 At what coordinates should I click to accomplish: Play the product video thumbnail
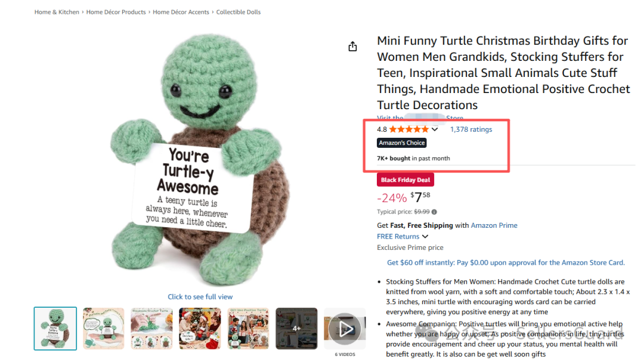point(345,329)
